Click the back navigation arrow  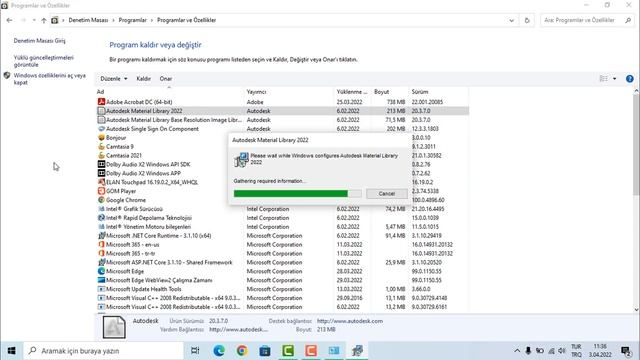click(x=9, y=20)
